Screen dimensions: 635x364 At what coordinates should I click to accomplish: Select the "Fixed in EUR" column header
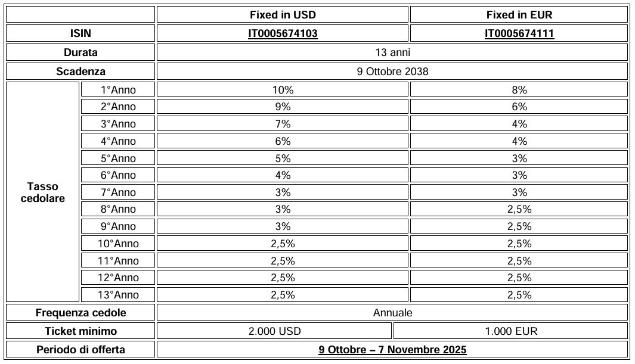pos(519,14)
